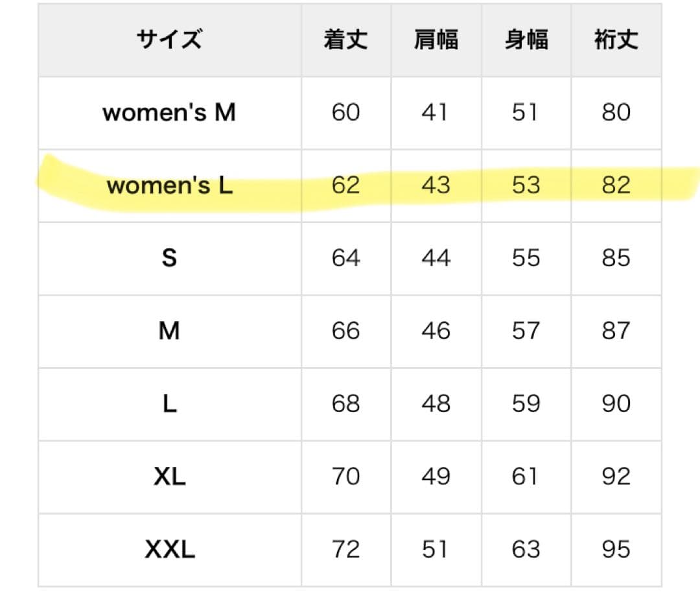The width and height of the screenshot is (700, 596).
Task: Select the 肩幅 header cell
Action: point(436,40)
